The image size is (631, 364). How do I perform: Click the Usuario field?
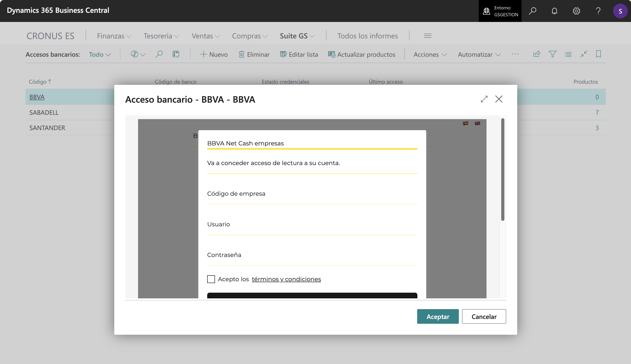pyautogui.click(x=312, y=225)
